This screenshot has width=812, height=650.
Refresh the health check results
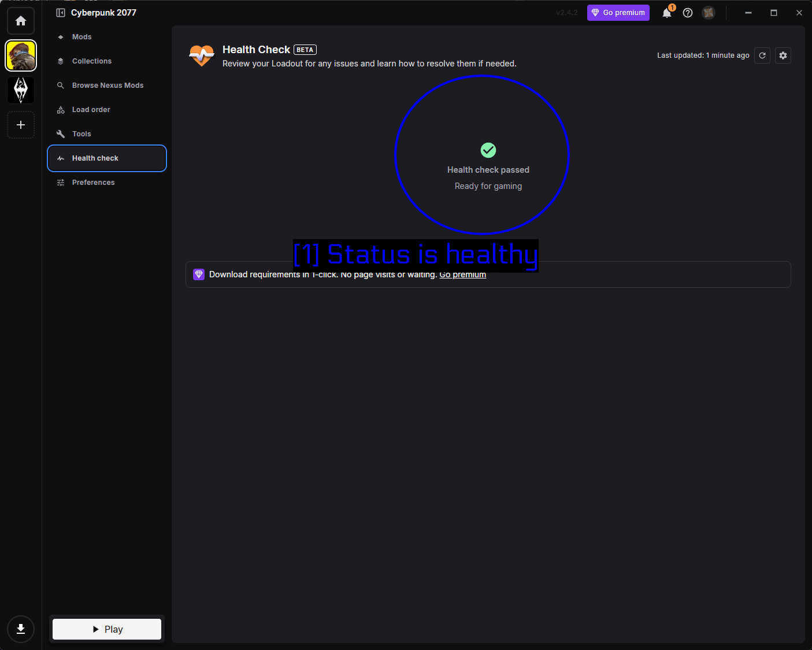coord(762,55)
